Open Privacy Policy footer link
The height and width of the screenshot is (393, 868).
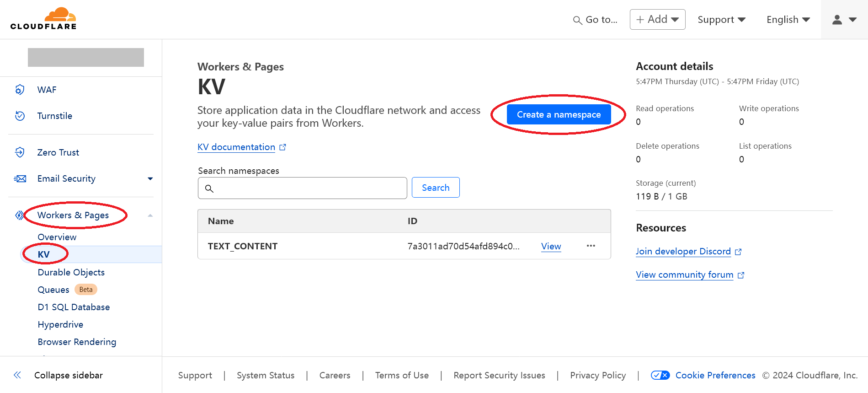pyautogui.click(x=598, y=375)
